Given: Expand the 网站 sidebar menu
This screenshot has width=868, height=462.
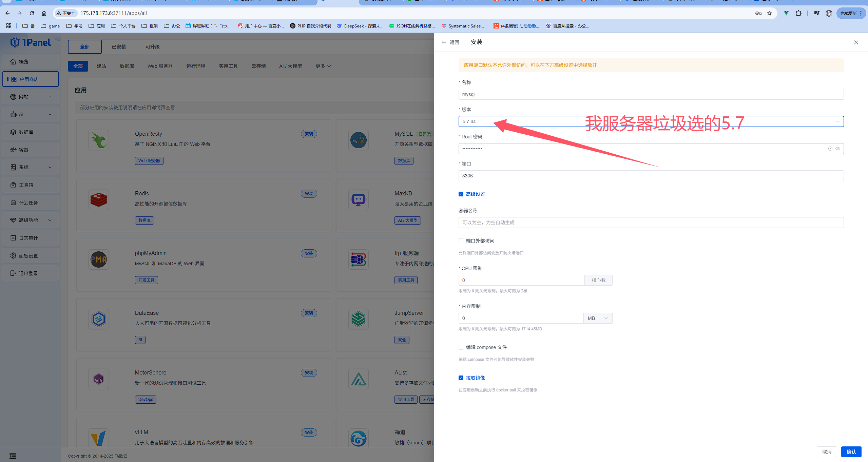Looking at the screenshot, I should click(31, 97).
